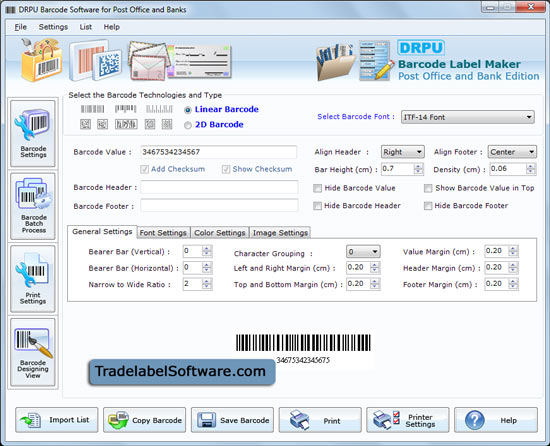Open the Align Header dropdown
This screenshot has width=550, height=446.
click(402, 152)
